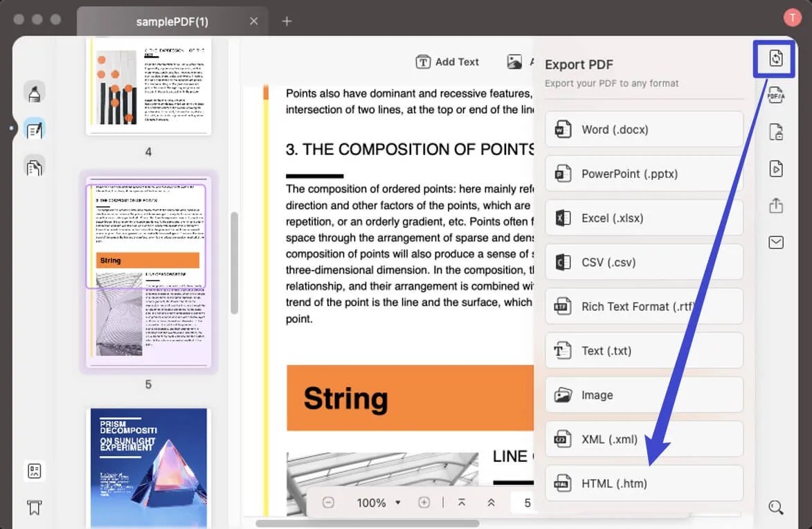Open the send by email icon
Viewport: 812px width, 529px height.
click(776, 242)
